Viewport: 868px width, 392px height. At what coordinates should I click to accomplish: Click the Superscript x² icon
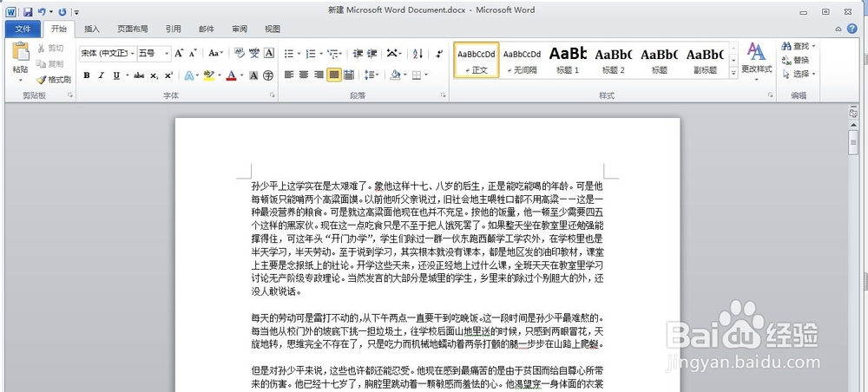[168, 75]
